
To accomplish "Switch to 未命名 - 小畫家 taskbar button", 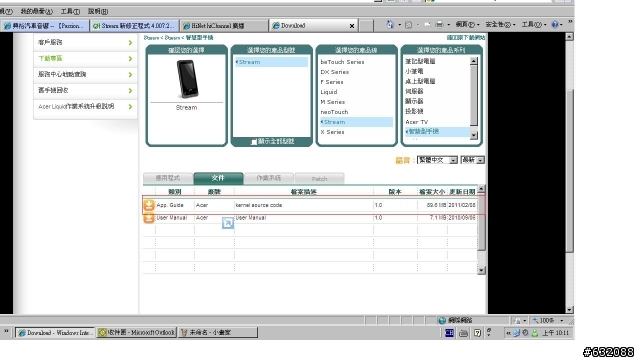I will (218, 333).
